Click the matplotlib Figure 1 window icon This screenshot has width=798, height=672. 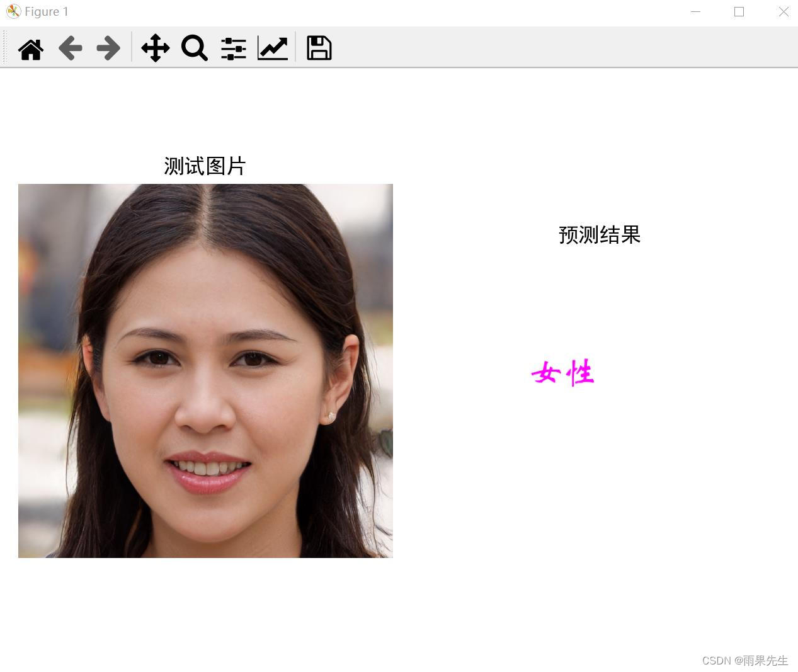(13, 11)
